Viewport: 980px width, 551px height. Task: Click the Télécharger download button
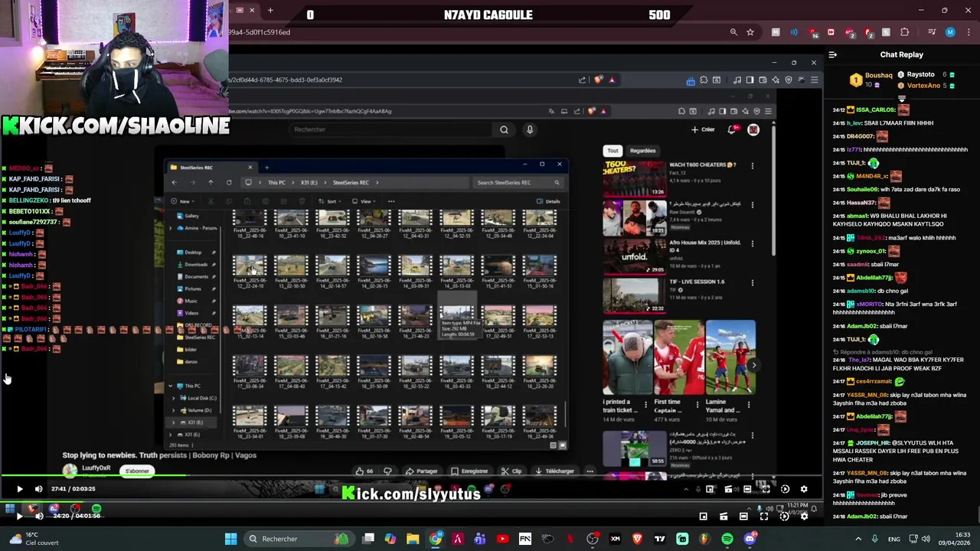pos(554,471)
